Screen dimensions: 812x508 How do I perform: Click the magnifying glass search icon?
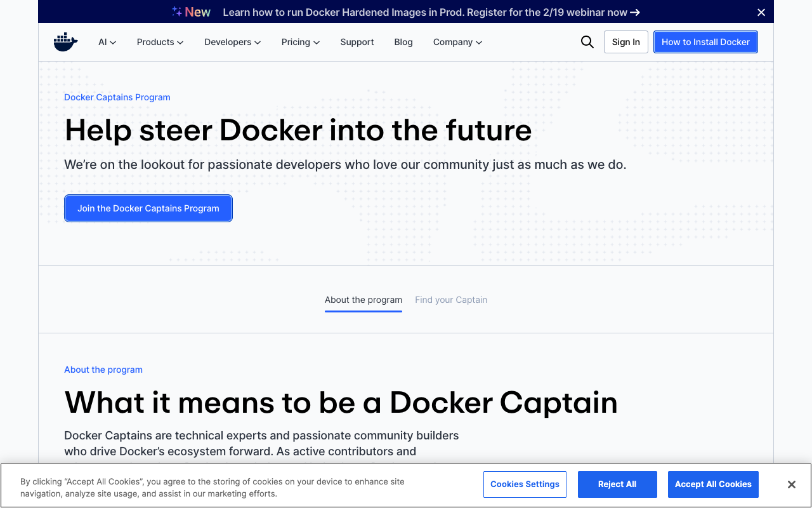[587, 41]
